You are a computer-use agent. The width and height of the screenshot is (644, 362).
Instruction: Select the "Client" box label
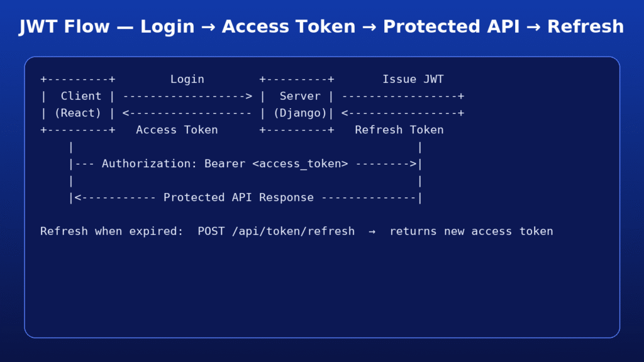[81, 96]
